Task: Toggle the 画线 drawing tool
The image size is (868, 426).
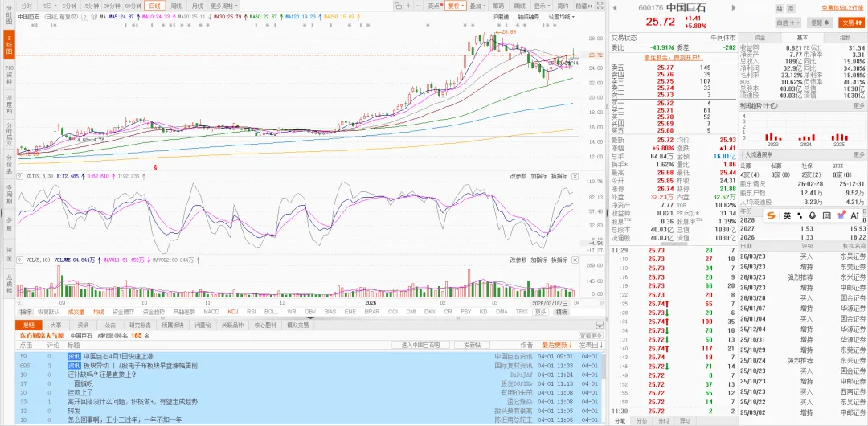Action: [519, 6]
